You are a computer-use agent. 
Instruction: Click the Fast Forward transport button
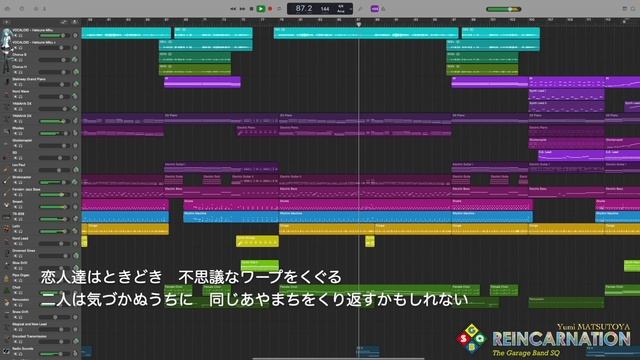[242, 9]
